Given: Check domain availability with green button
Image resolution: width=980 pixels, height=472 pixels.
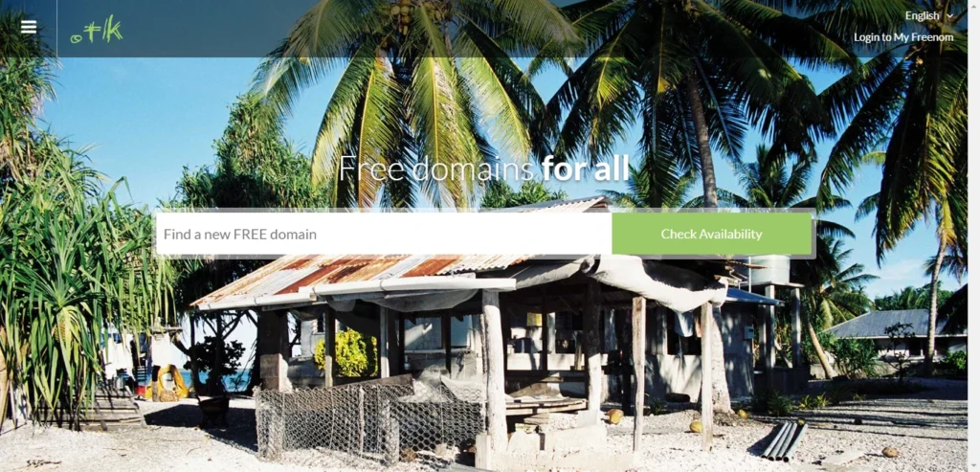Looking at the screenshot, I should click(x=711, y=234).
